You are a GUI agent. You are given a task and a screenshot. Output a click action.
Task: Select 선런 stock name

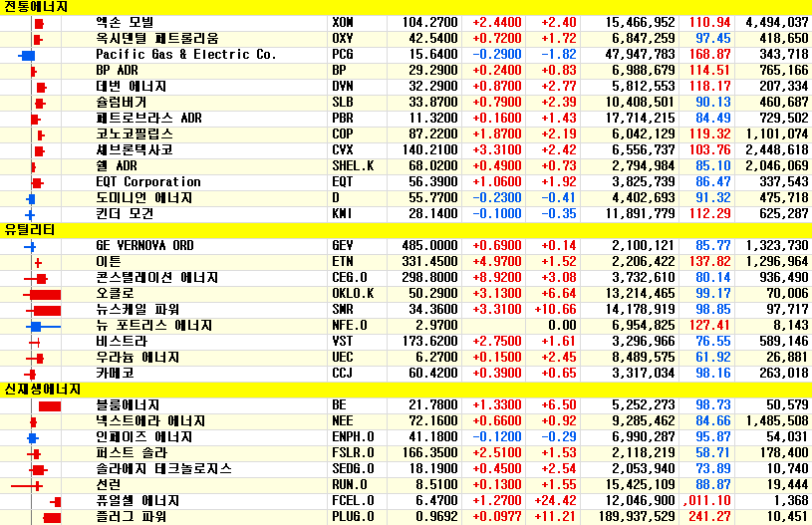(109, 485)
